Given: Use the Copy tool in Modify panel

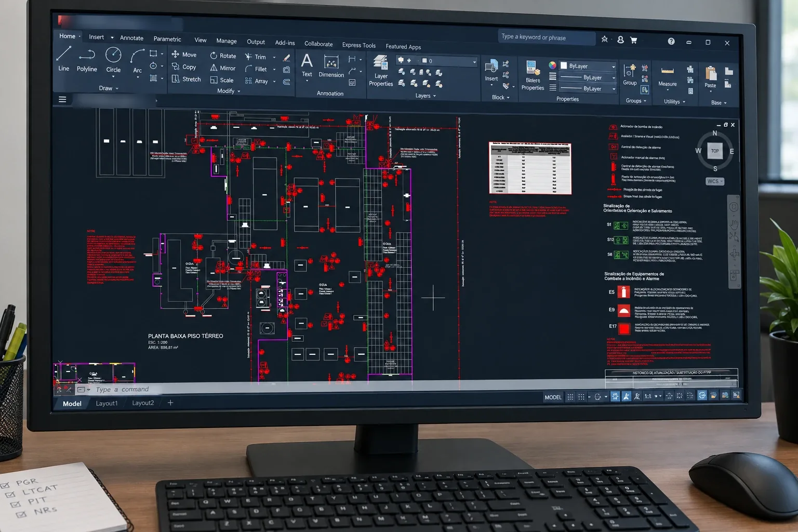Looking at the screenshot, I should point(184,67).
